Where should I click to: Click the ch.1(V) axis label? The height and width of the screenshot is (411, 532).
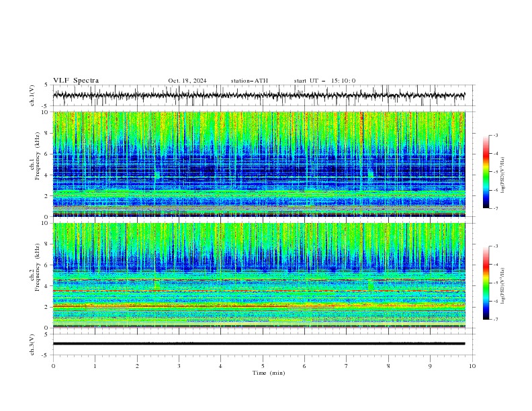point(32,95)
